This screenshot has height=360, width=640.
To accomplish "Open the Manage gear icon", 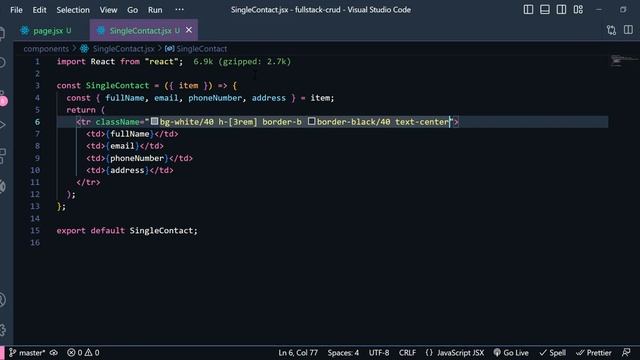I will [2, 330].
